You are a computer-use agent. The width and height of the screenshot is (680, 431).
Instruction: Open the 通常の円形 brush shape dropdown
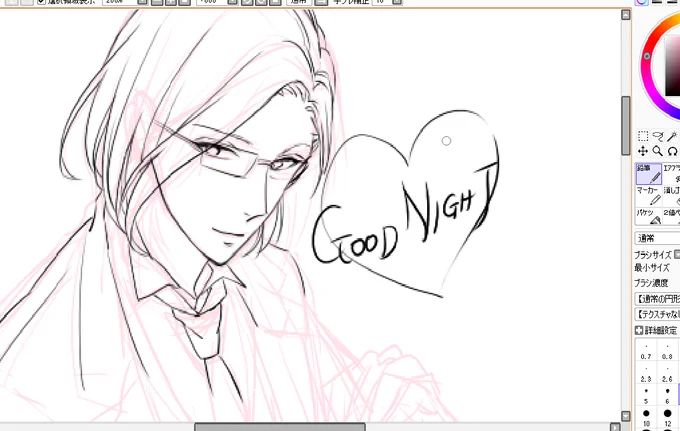coord(657,299)
